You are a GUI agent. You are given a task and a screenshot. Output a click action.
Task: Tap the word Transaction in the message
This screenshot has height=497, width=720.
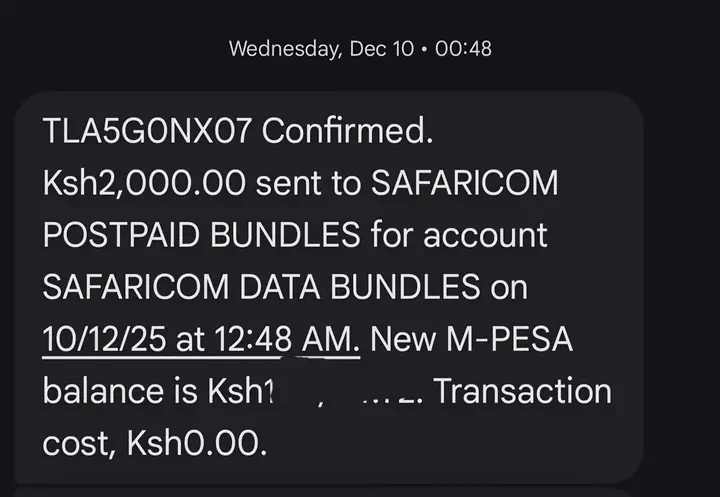coord(522,391)
